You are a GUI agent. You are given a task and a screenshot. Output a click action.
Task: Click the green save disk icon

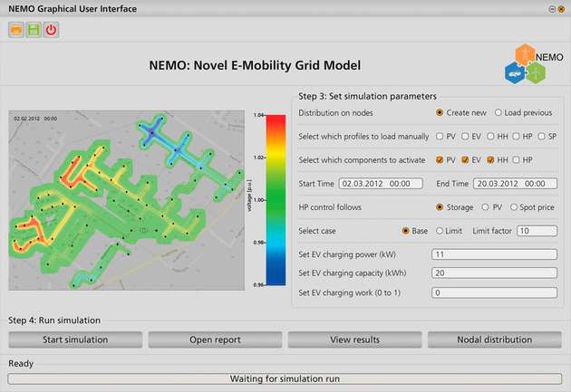(x=34, y=30)
